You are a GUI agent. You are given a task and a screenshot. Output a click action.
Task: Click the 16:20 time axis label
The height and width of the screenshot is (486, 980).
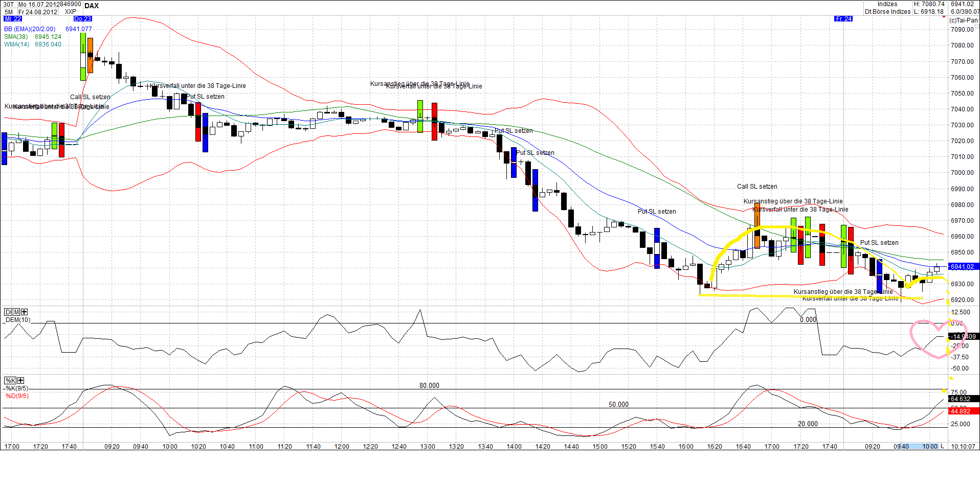(715, 447)
